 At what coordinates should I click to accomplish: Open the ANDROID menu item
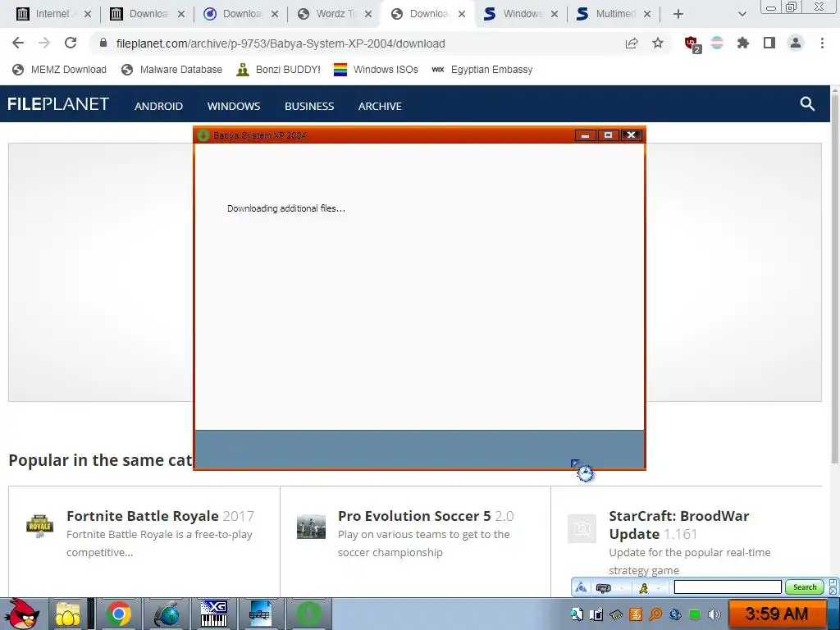point(158,106)
